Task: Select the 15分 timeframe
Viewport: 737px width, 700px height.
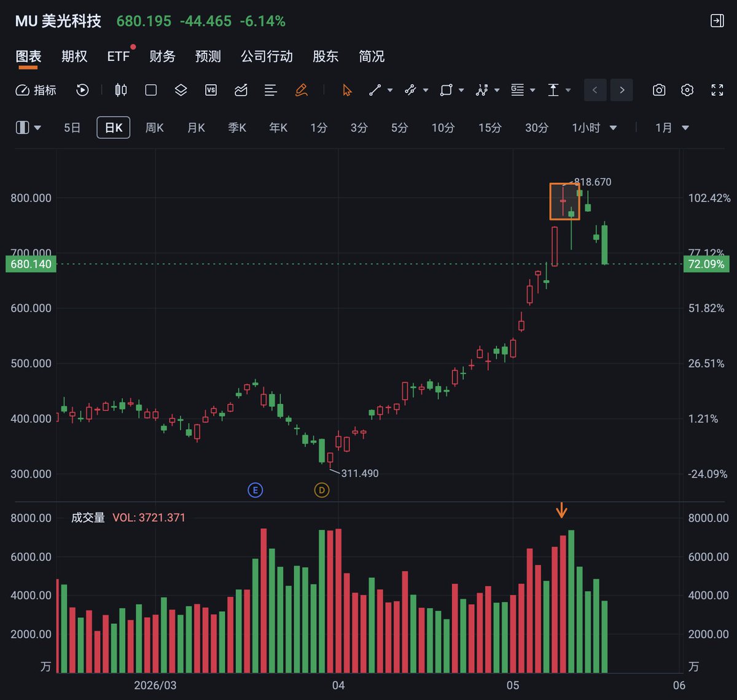Action: click(490, 128)
